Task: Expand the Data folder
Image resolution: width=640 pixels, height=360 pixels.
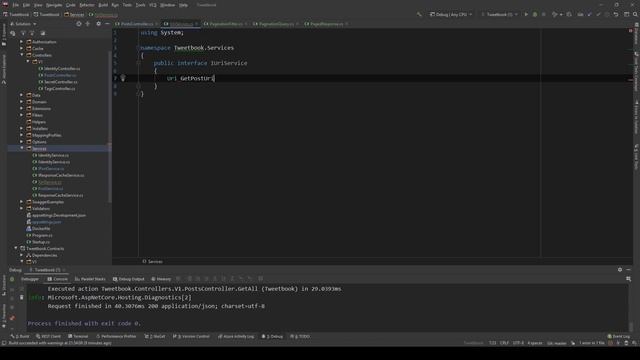Action: pyautogui.click(x=22, y=95)
